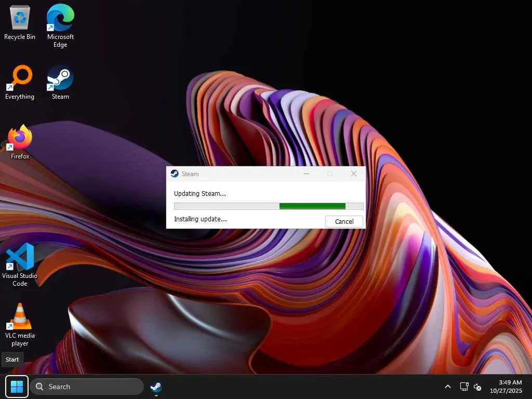Open the network status tray icon

(x=464, y=387)
